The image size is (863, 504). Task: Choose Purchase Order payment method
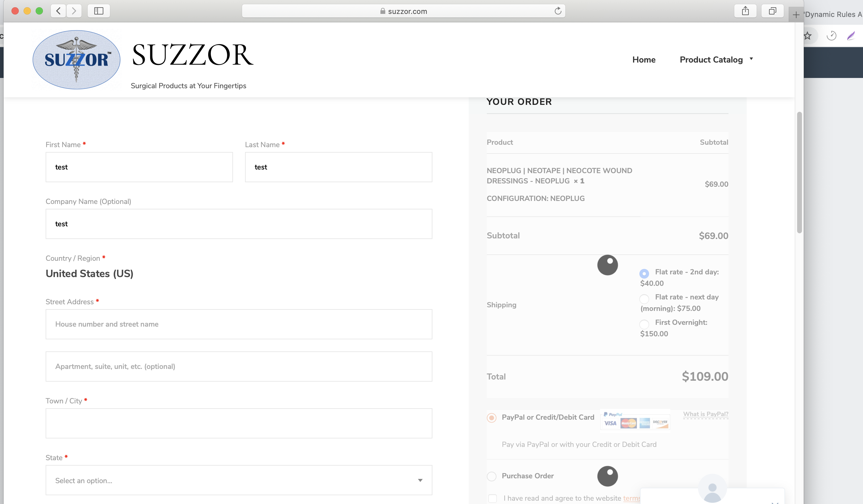point(491,476)
